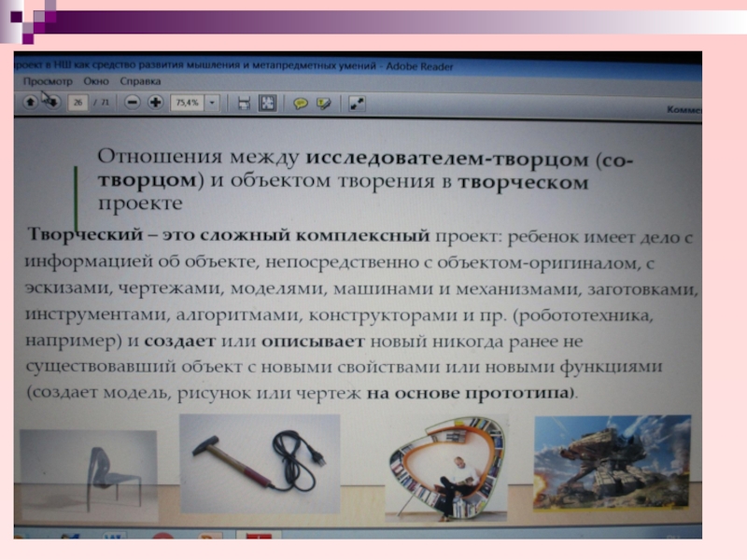Click the battle robot image
The image size is (747, 560).
(x=613, y=462)
